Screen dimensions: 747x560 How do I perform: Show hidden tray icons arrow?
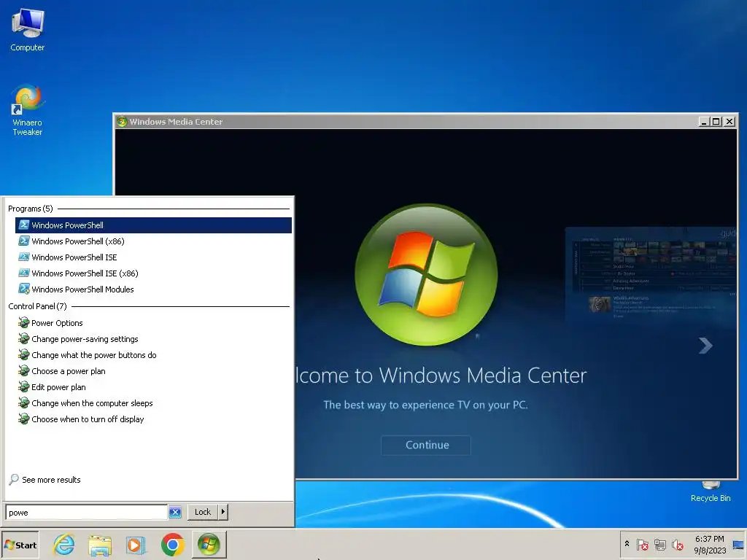[x=627, y=544]
